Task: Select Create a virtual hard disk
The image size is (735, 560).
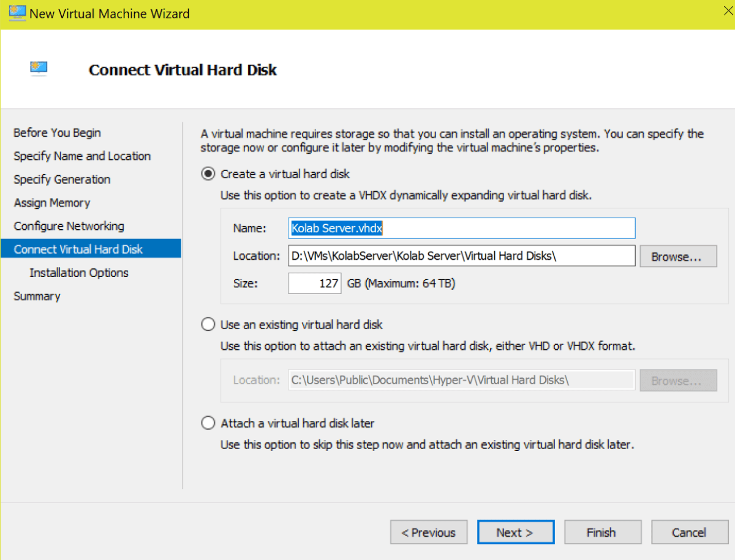Action: tap(208, 174)
